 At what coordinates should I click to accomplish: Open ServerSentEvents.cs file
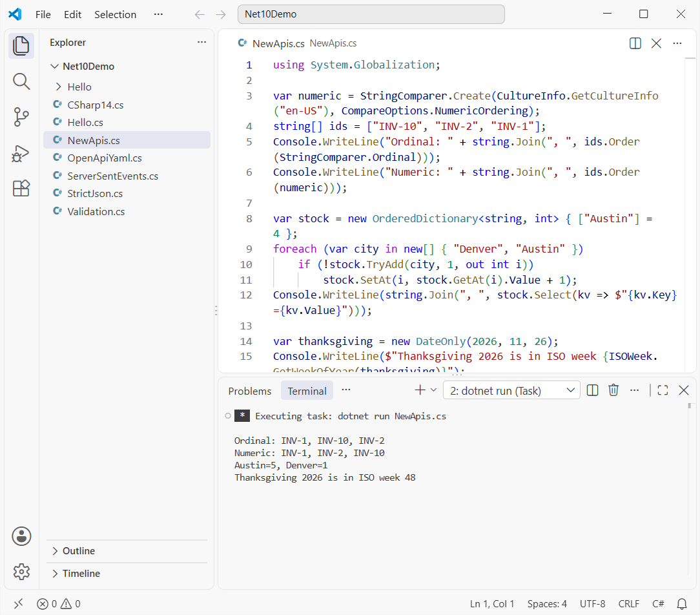click(x=127, y=176)
